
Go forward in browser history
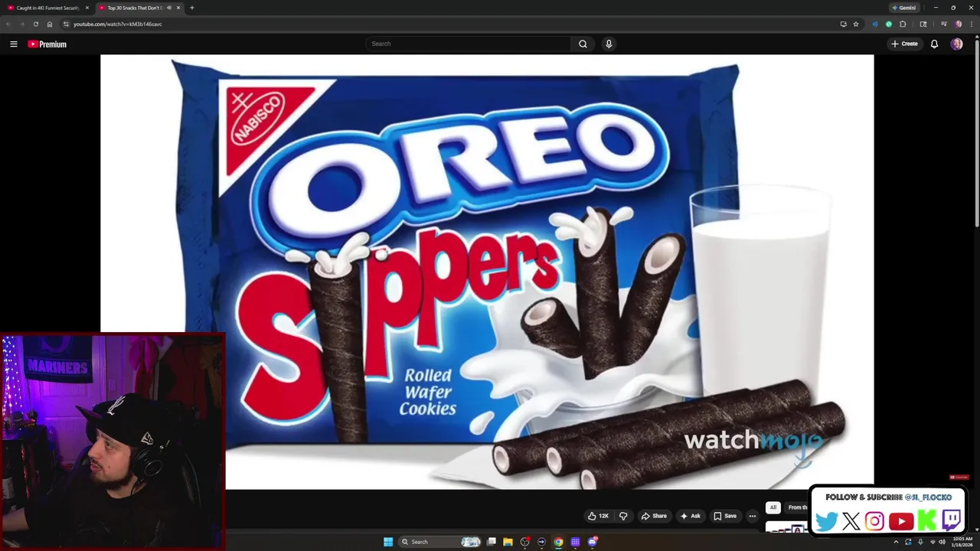point(21,24)
